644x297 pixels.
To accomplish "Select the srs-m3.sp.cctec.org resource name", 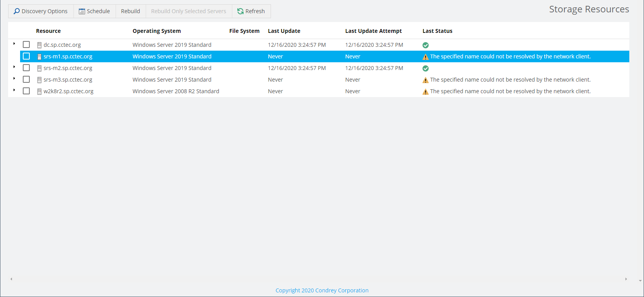I will (68, 80).
